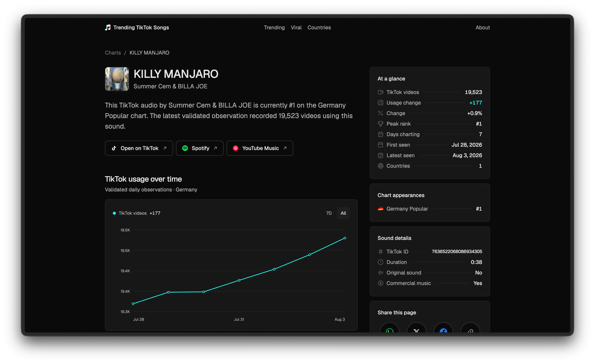Open the song on Spotify
The image size is (595, 364).
[200, 148]
